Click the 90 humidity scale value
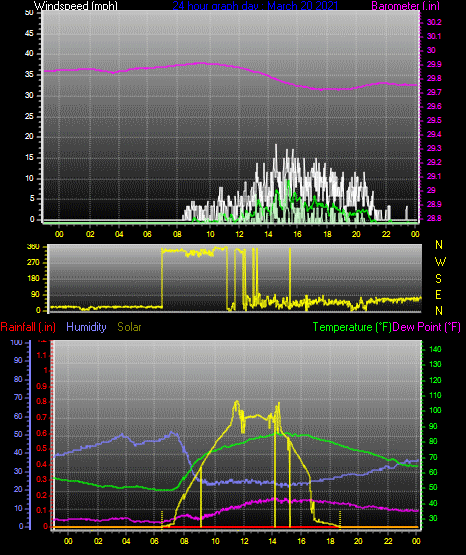 click(18, 360)
